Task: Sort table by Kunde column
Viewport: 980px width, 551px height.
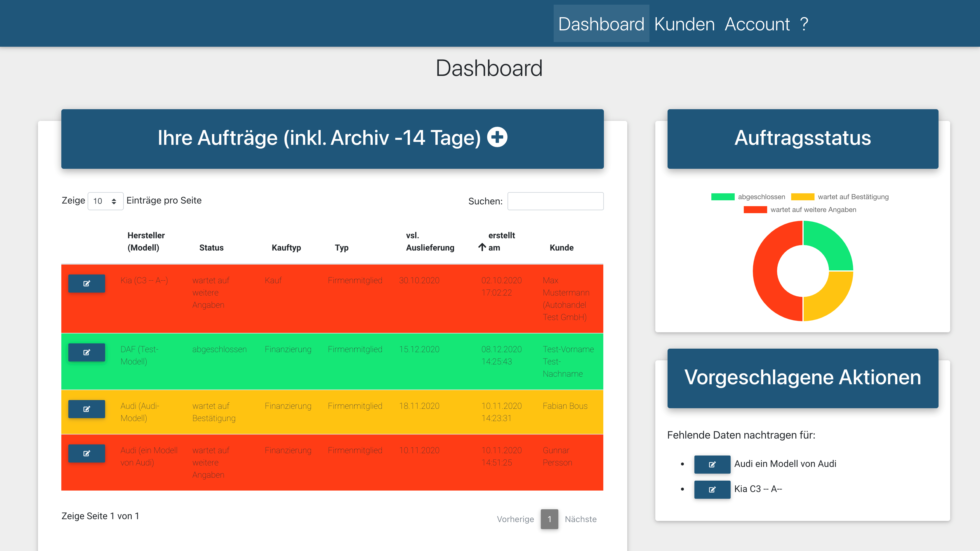Action: 562,247
